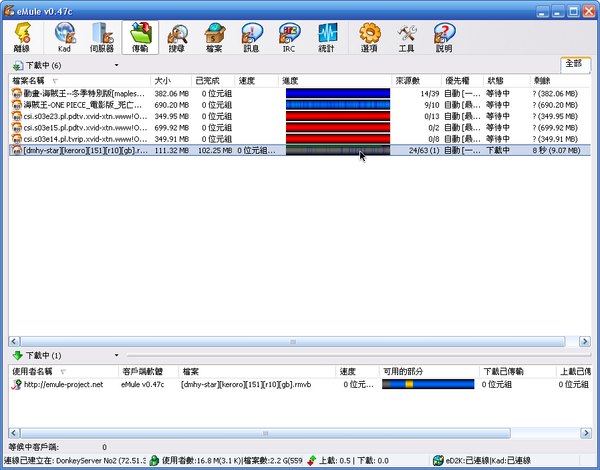Select the csi.s03e15.pl.pdtv file name
The height and width of the screenshot is (470, 600).
tap(85, 127)
